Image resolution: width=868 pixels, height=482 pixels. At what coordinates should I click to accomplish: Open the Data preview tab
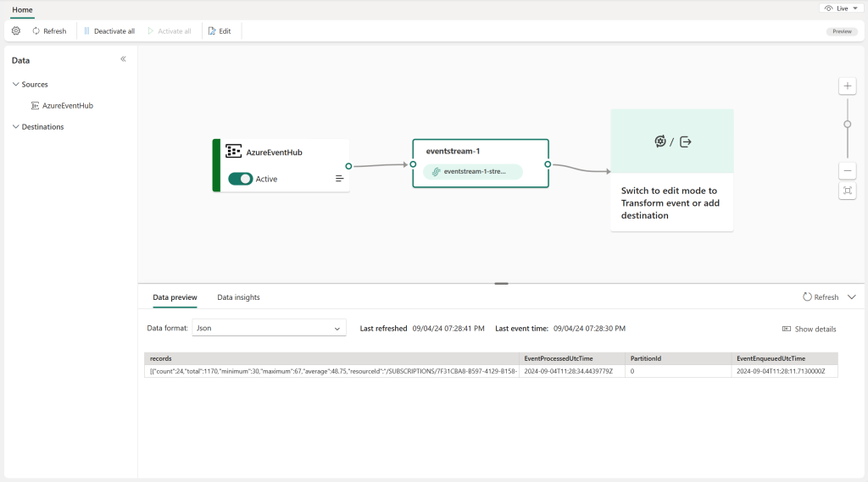click(x=175, y=297)
